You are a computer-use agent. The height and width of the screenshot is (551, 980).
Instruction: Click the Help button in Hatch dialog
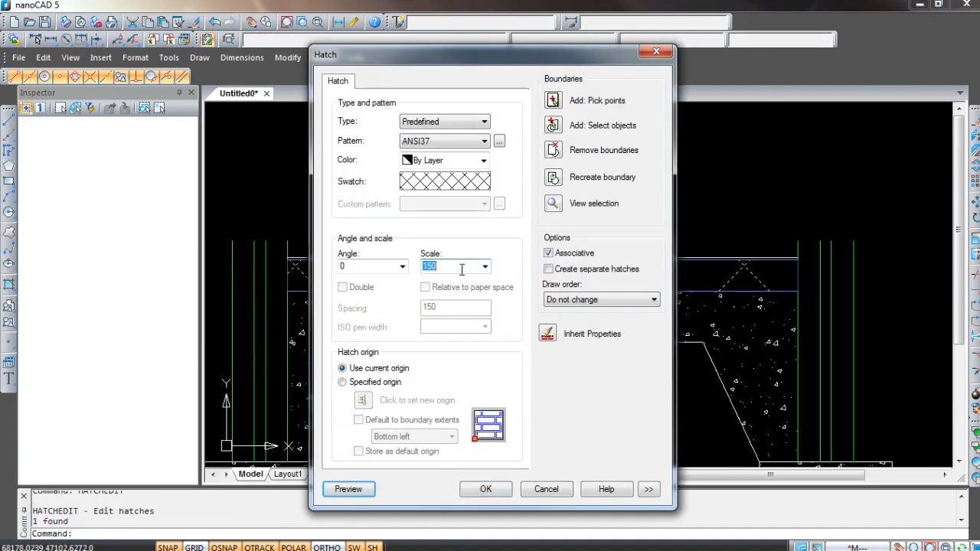click(x=606, y=489)
